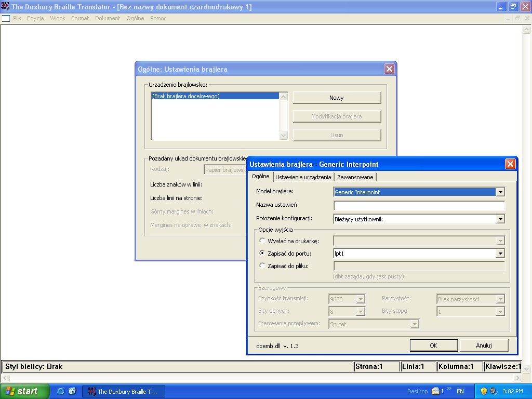Image resolution: width=532 pixels, height=399 pixels.
Task: Cancel with the Anuluj button
Action: click(484, 345)
